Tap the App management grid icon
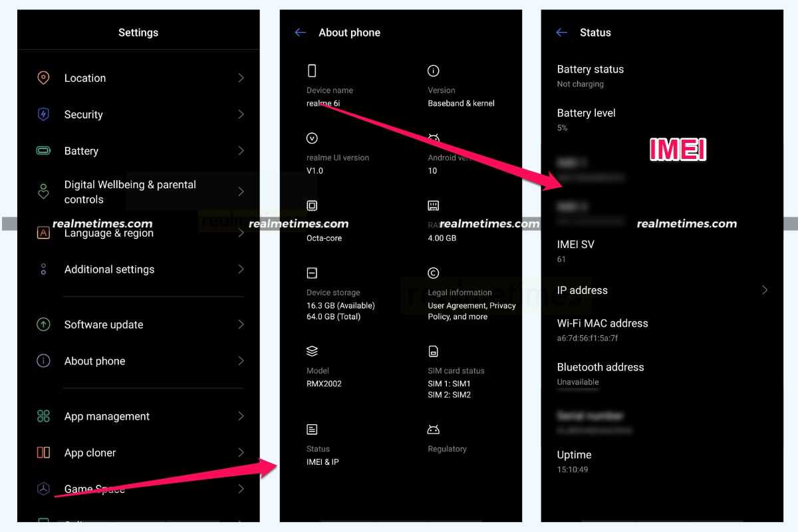Screen dimensions: 798x532 click(x=43, y=416)
